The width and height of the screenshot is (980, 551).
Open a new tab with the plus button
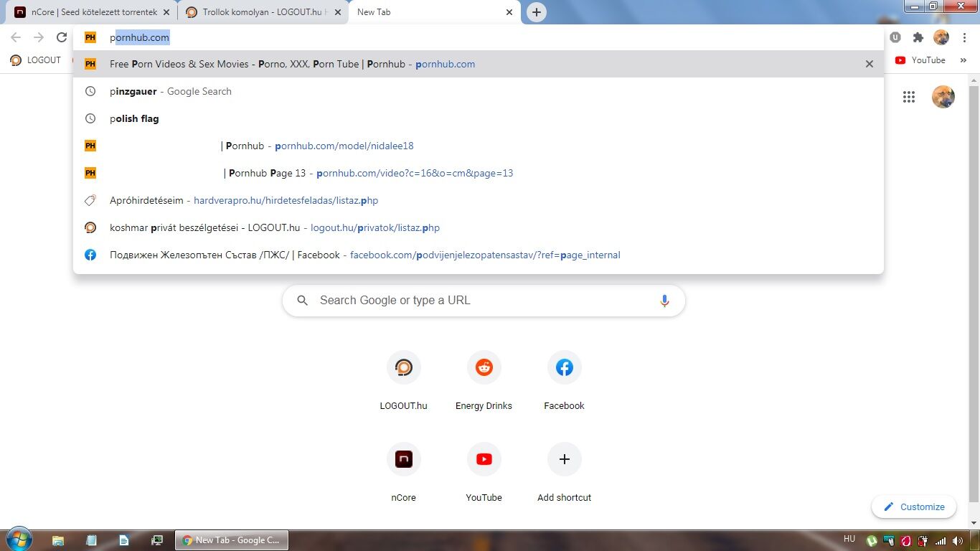(x=536, y=12)
